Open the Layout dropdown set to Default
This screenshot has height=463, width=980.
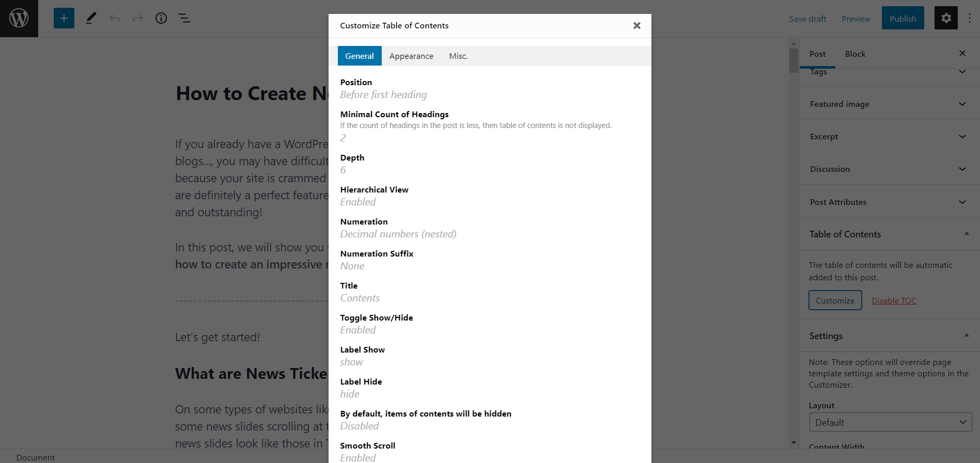pyautogui.click(x=890, y=422)
